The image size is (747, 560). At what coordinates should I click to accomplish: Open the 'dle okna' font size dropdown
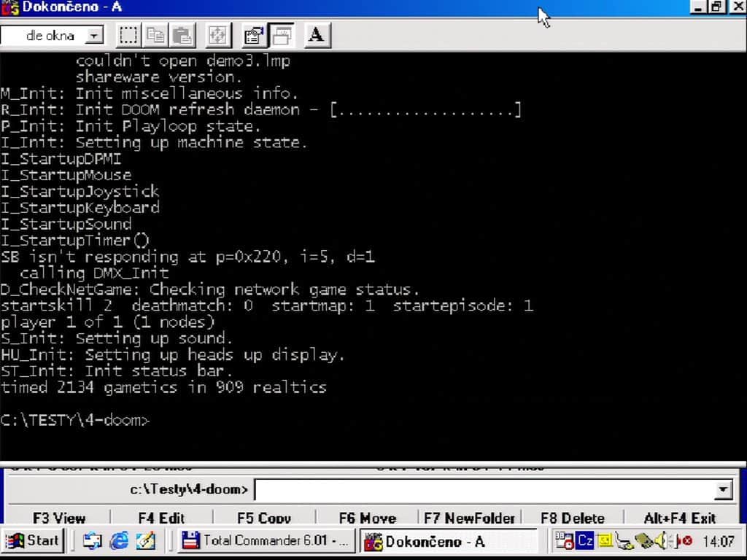(94, 36)
